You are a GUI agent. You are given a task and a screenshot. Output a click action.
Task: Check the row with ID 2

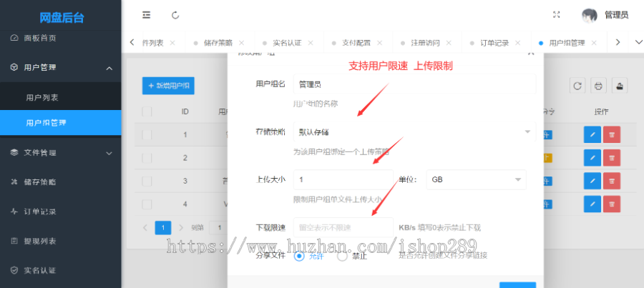147,158
